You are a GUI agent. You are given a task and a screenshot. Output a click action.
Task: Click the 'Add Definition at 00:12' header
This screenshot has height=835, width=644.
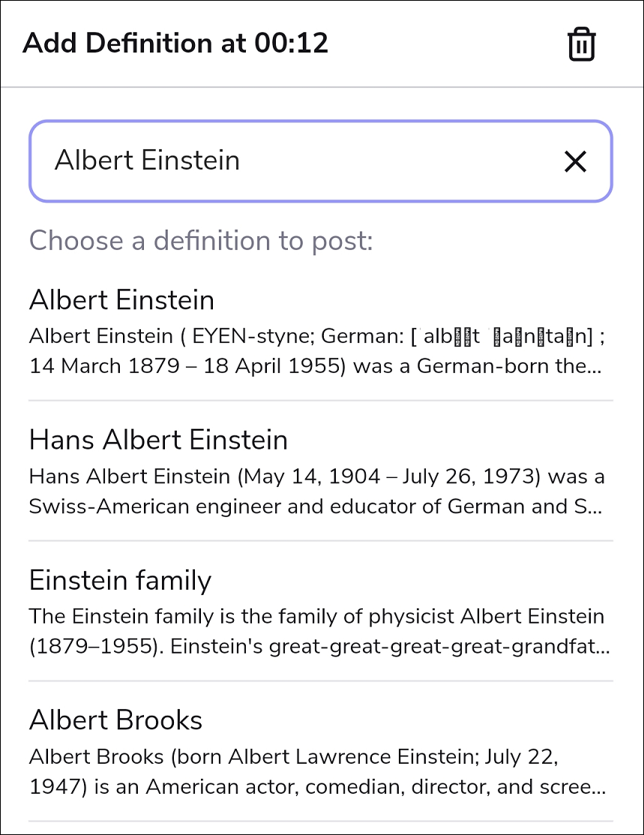[175, 44]
